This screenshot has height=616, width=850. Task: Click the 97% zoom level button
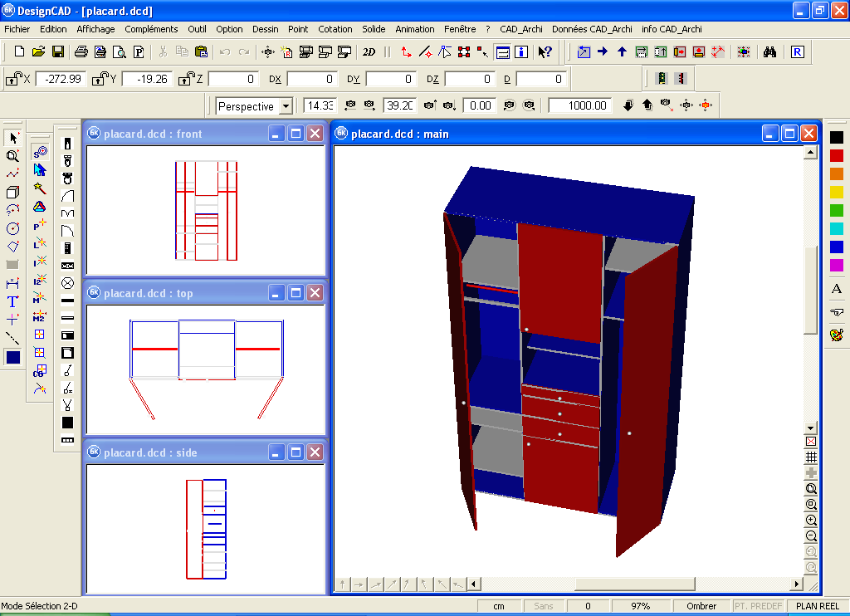pos(639,606)
